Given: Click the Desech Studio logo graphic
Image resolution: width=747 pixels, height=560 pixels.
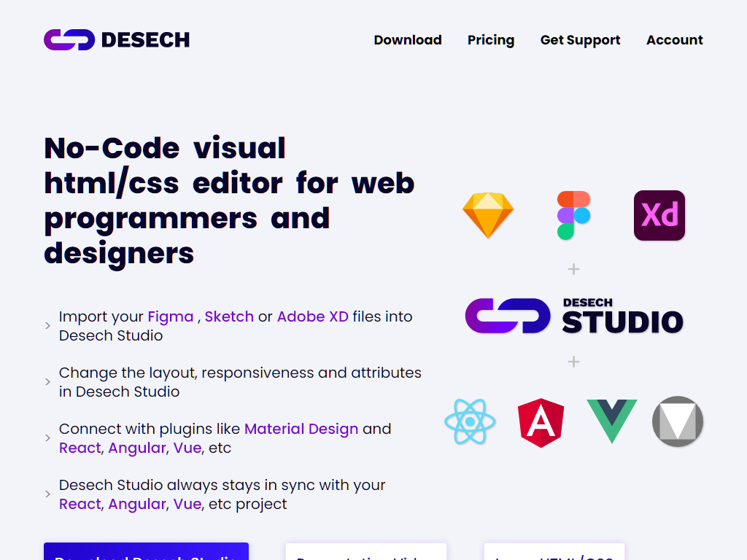Looking at the screenshot, I should 574,316.
